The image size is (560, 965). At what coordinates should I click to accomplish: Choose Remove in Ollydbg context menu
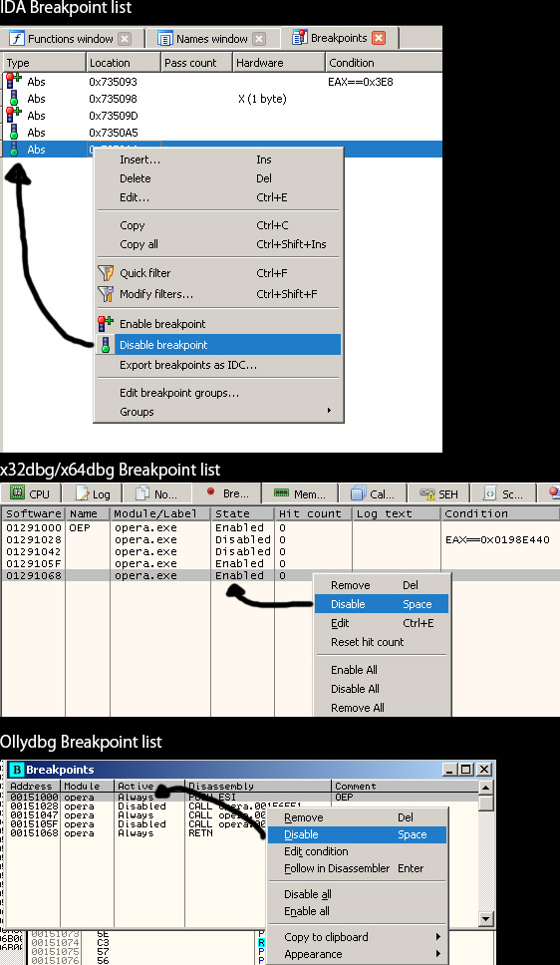[x=357, y=817]
